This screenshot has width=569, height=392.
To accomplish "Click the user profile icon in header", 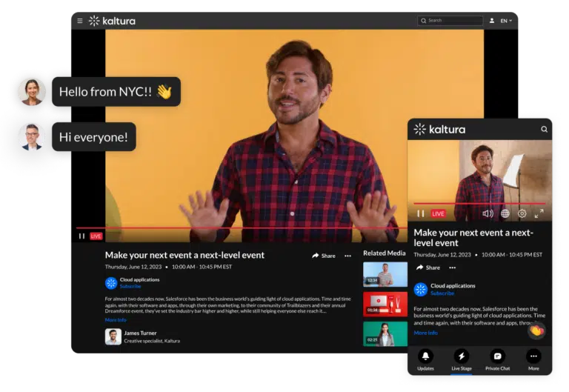I will (x=491, y=21).
